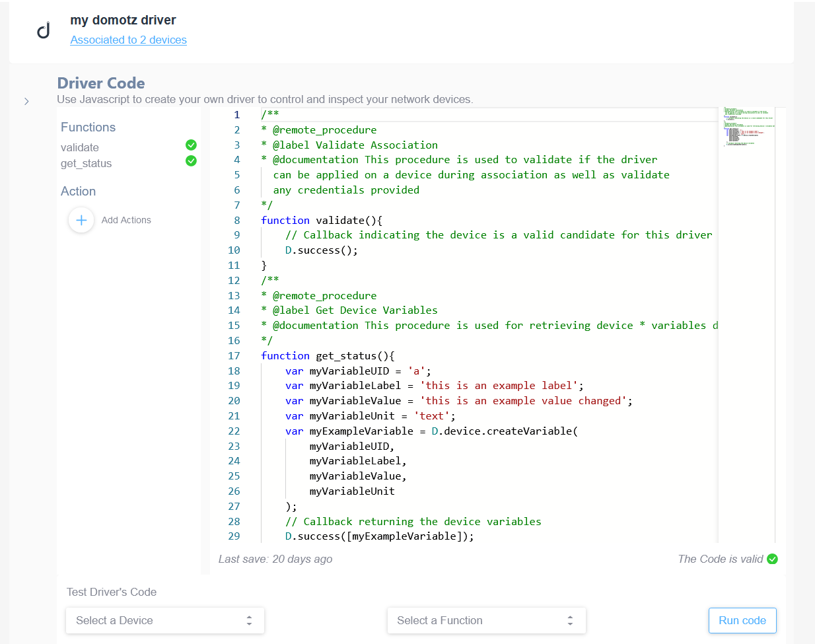Click the Add Actions label
The image size is (815, 644).
tap(126, 220)
